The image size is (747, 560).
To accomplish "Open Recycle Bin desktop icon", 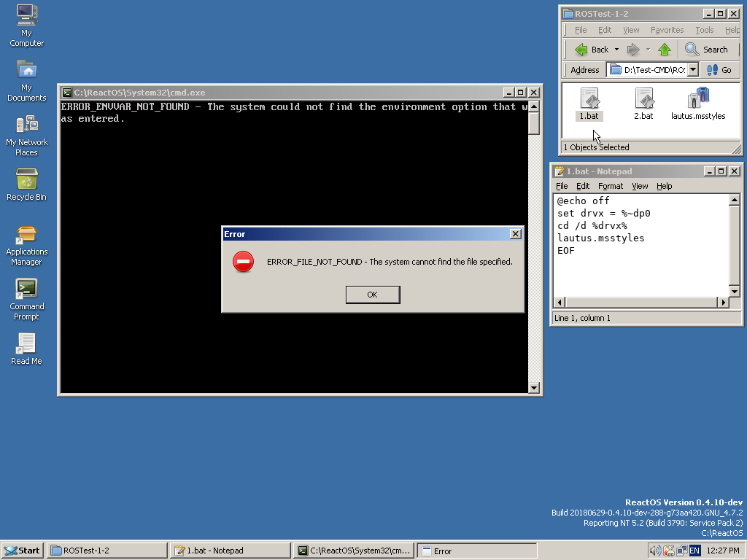I will click(26, 179).
